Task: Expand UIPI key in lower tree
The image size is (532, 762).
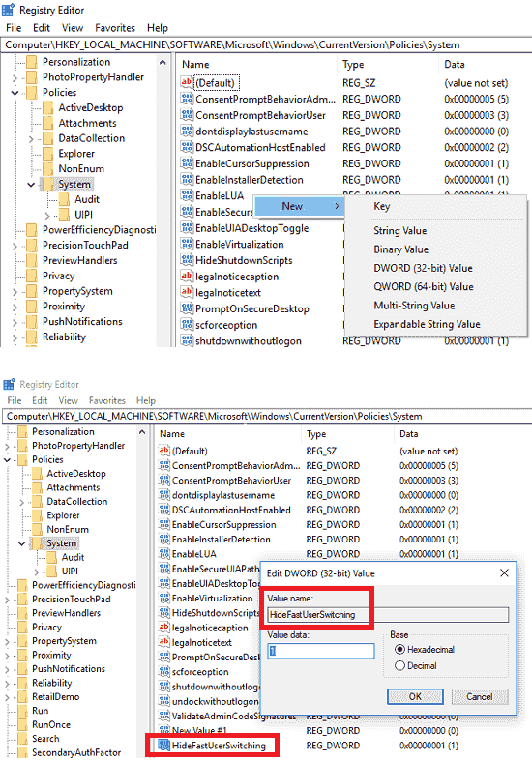Action: pos(36,571)
